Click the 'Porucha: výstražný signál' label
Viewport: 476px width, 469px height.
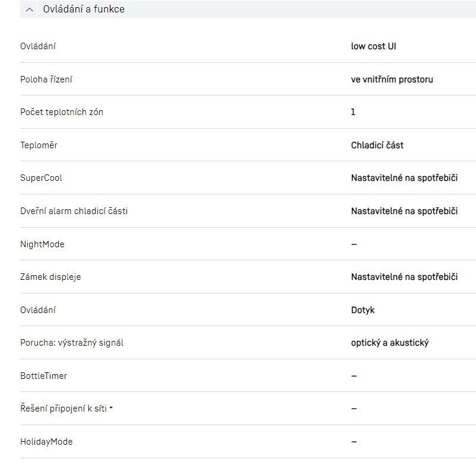click(x=72, y=343)
